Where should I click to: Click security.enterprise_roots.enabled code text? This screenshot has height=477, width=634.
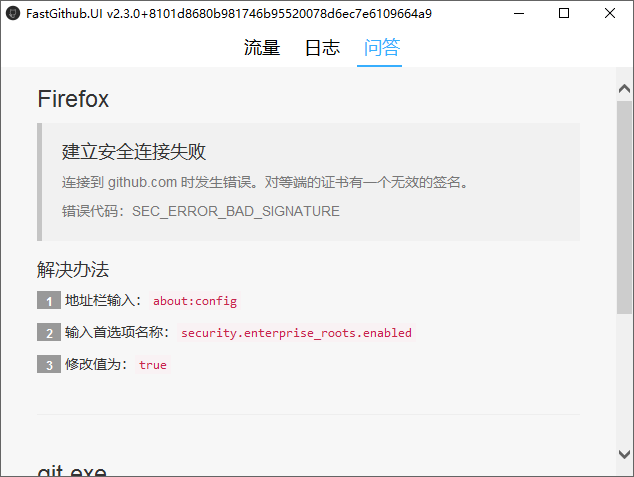(296, 333)
